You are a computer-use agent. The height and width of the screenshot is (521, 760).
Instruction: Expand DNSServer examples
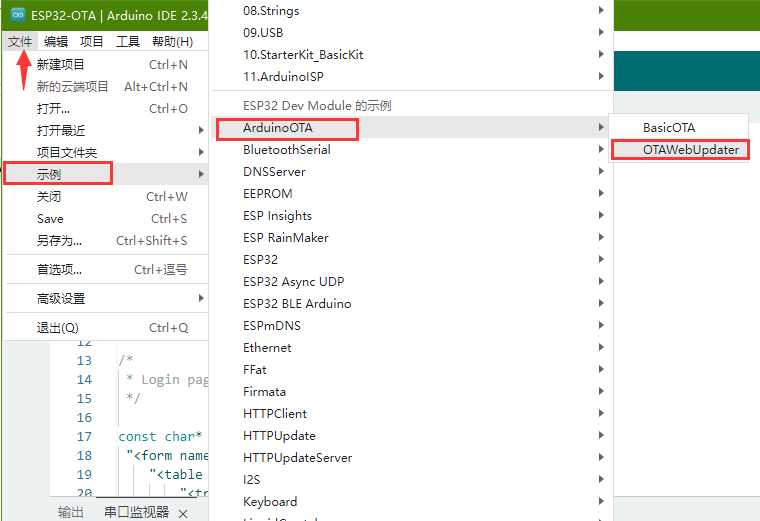411,172
